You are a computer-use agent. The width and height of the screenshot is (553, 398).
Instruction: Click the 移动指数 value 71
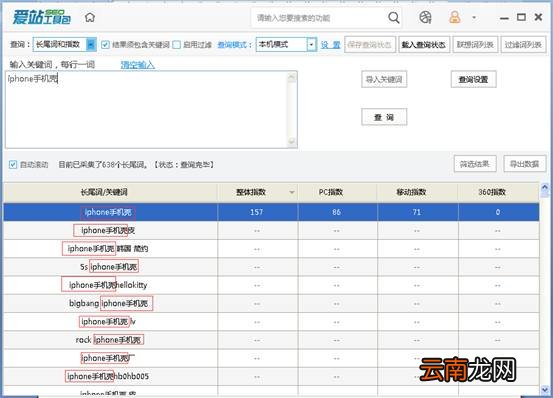[x=417, y=212]
